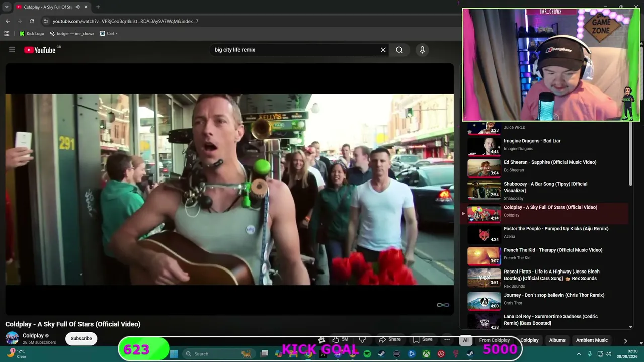The image size is (644, 362).
Task: Open the YouTube hamburger guide menu
Action: point(12,50)
